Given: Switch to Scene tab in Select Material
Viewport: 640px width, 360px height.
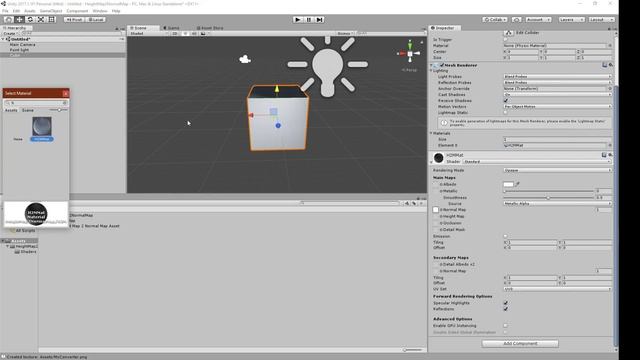Looking at the screenshot, I should coord(28,110).
